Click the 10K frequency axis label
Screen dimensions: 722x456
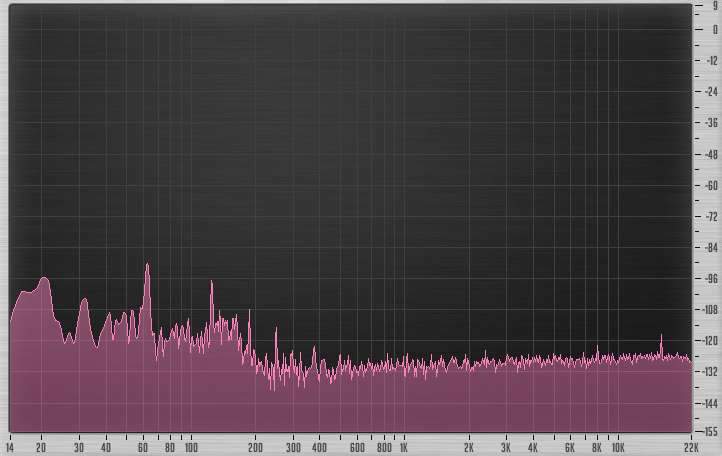617,447
